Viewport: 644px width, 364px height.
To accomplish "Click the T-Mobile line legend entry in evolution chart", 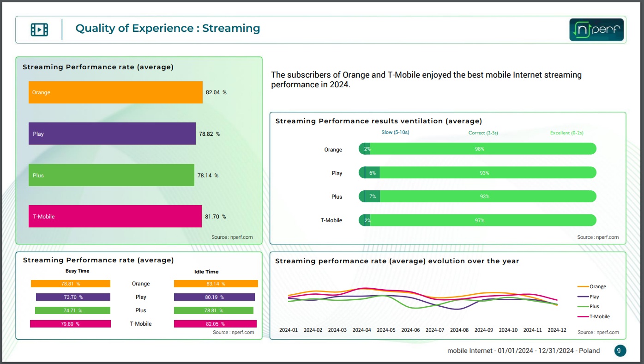I will point(594,316).
